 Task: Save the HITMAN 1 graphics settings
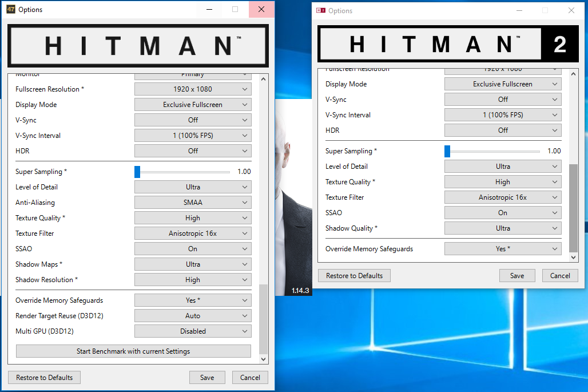207,377
